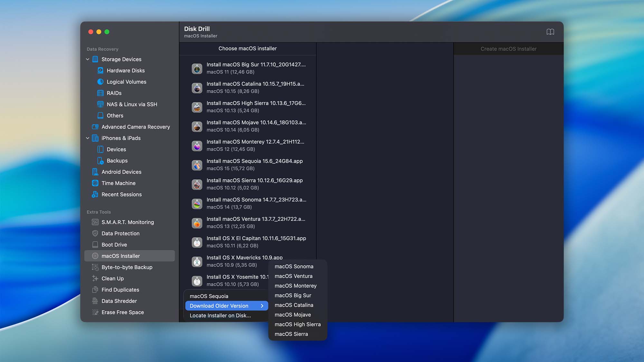
Task: Click the NAS & Linux via SSH icon
Action: (x=100, y=104)
